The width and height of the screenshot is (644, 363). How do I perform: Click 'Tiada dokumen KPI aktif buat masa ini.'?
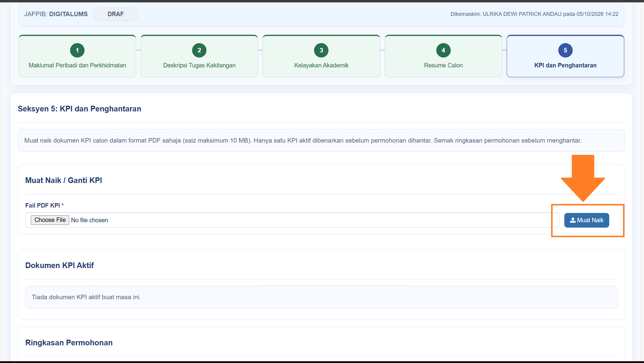pos(86,297)
